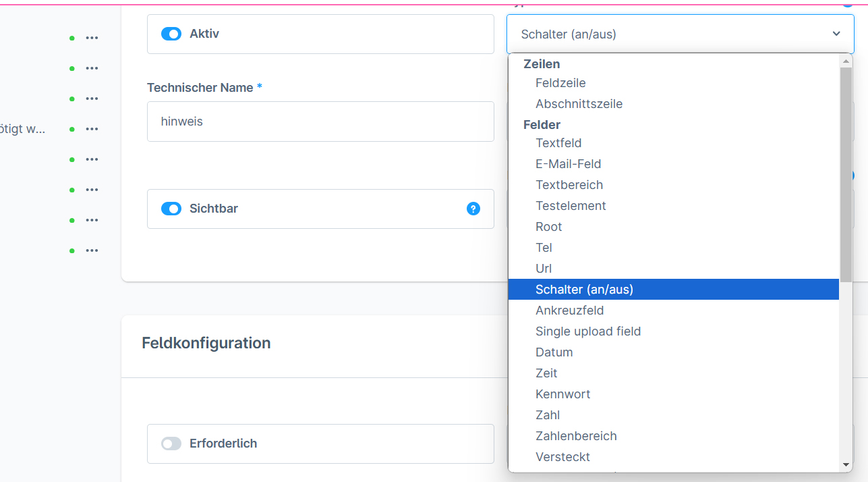Open three-dot menu next to truncated 'ötigt w...' item
Image resolution: width=868 pixels, height=482 pixels.
(x=92, y=129)
